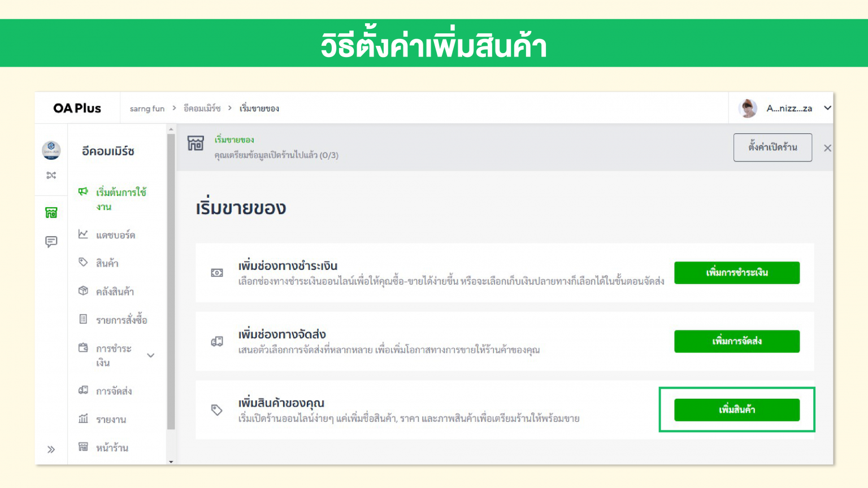Click the tag icon beside สินค้า menu
This screenshot has width=868, height=488.
(83, 262)
